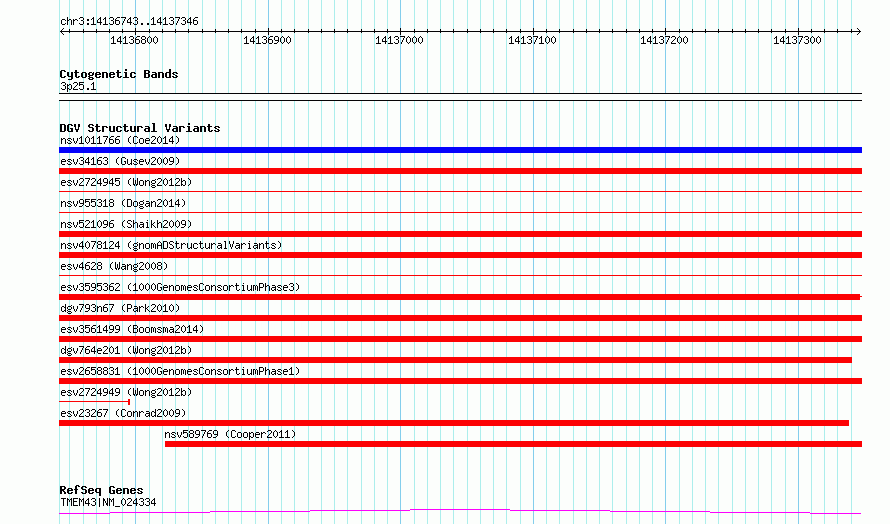
Task: Click the red bar under esv23267
Action: [x=454, y=423]
